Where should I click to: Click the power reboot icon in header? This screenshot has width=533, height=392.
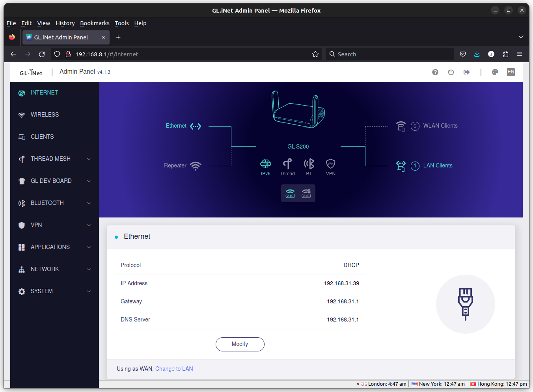tap(451, 72)
